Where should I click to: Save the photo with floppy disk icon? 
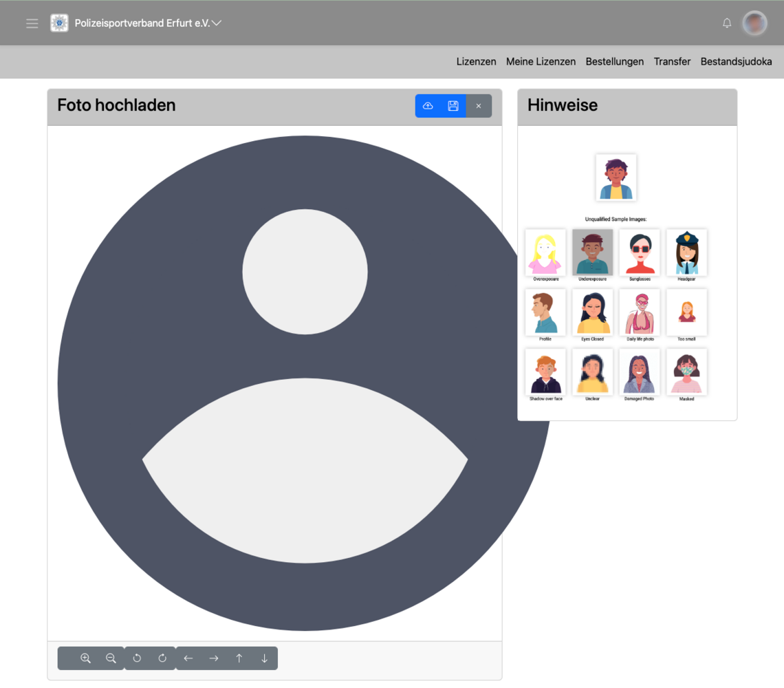pos(453,106)
